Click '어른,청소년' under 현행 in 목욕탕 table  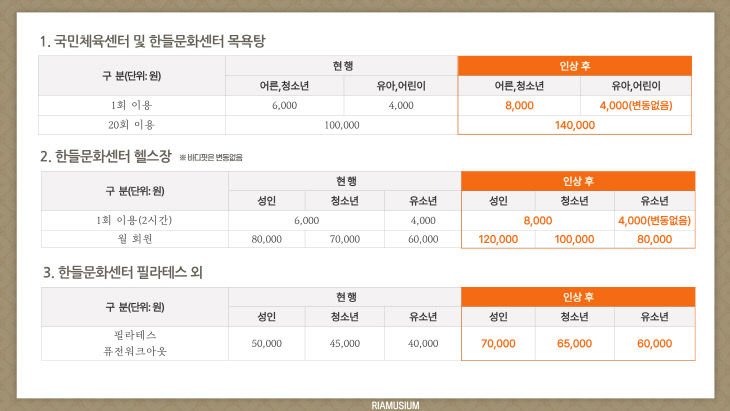pyautogui.click(x=284, y=85)
